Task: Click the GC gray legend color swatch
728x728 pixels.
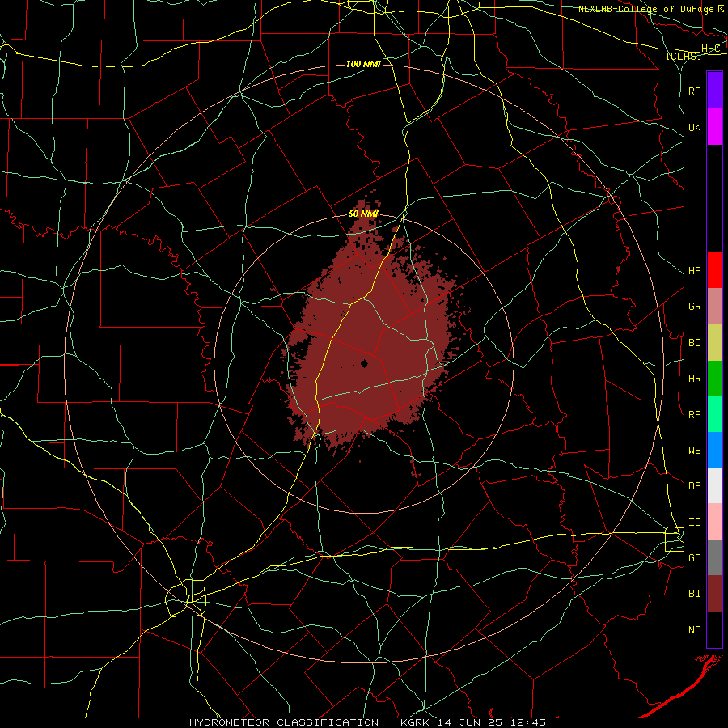Action: click(714, 557)
